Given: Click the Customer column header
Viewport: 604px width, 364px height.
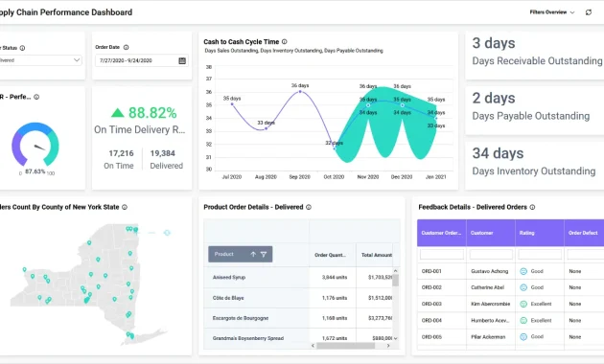Looking at the screenshot, I should pyautogui.click(x=491, y=233).
